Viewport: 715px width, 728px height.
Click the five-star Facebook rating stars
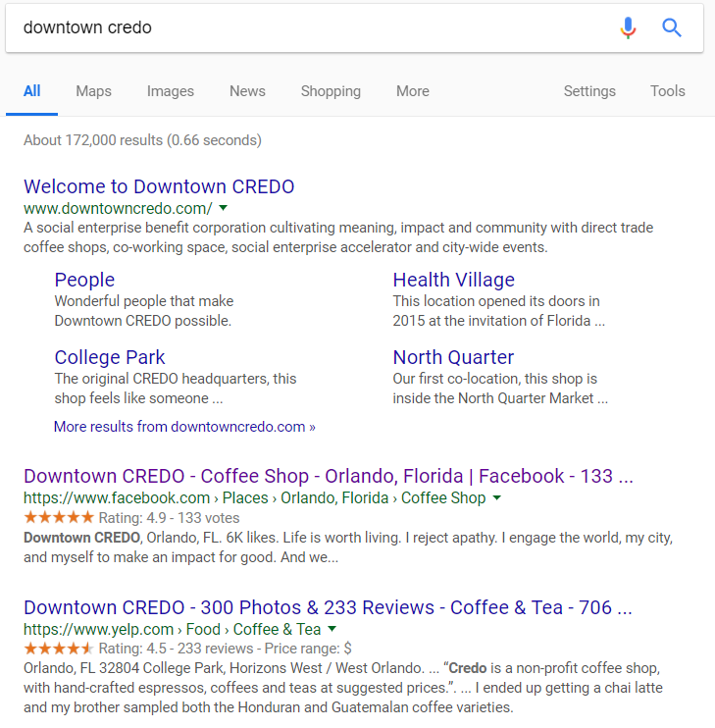point(59,517)
